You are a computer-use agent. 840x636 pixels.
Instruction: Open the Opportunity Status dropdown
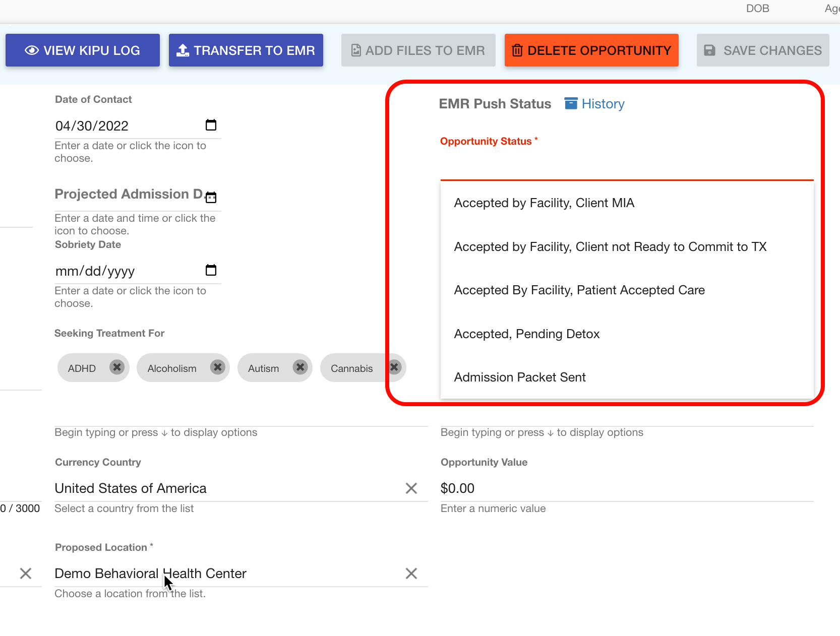pyautogui.click(x=625, y=166)
